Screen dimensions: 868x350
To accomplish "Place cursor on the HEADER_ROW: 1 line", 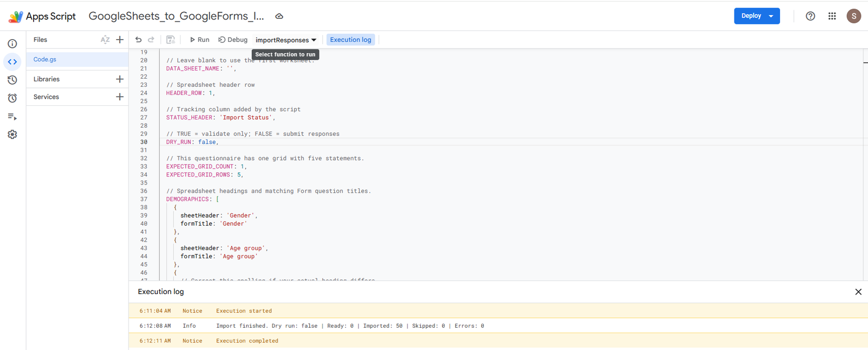I will click(190, 93).
